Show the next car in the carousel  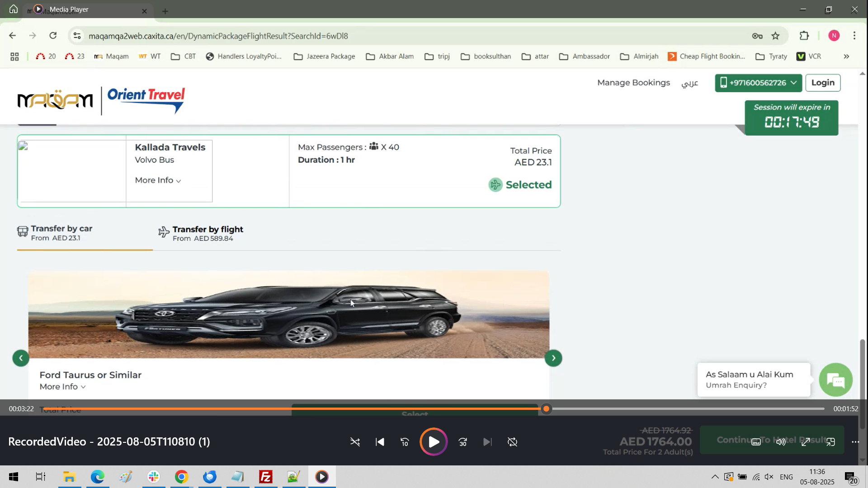pos(553,358)
